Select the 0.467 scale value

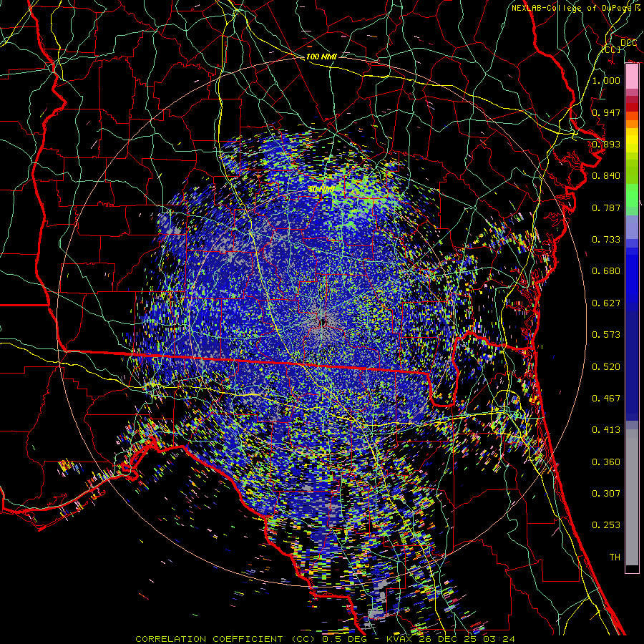[x=606, y=399]
